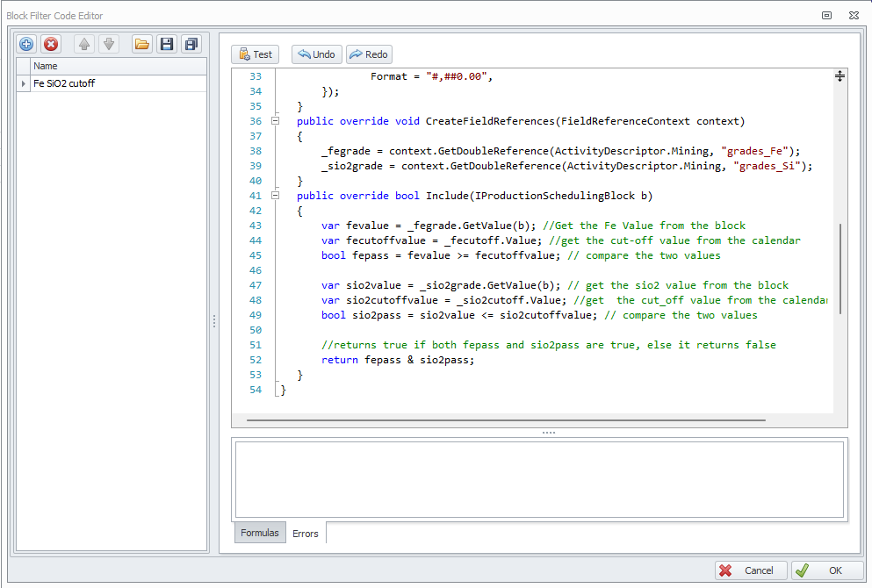Undo the last code edit

tap(316, 54)
